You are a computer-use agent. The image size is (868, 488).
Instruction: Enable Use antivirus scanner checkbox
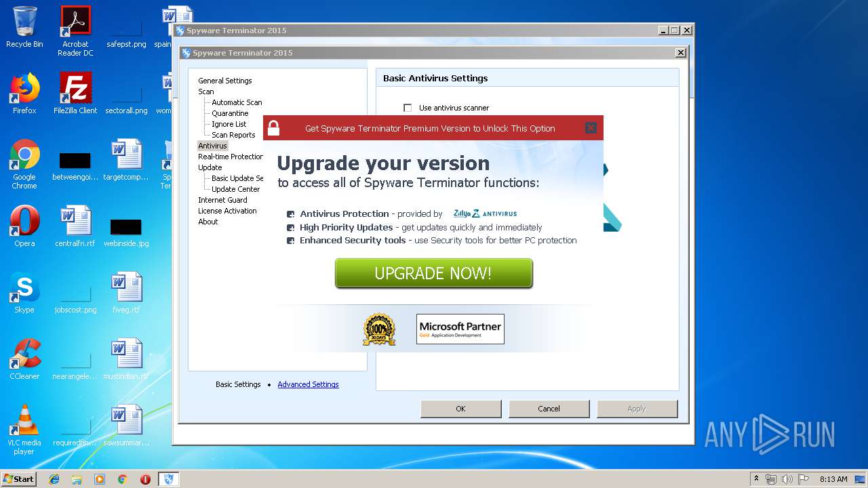coord(408,108)
